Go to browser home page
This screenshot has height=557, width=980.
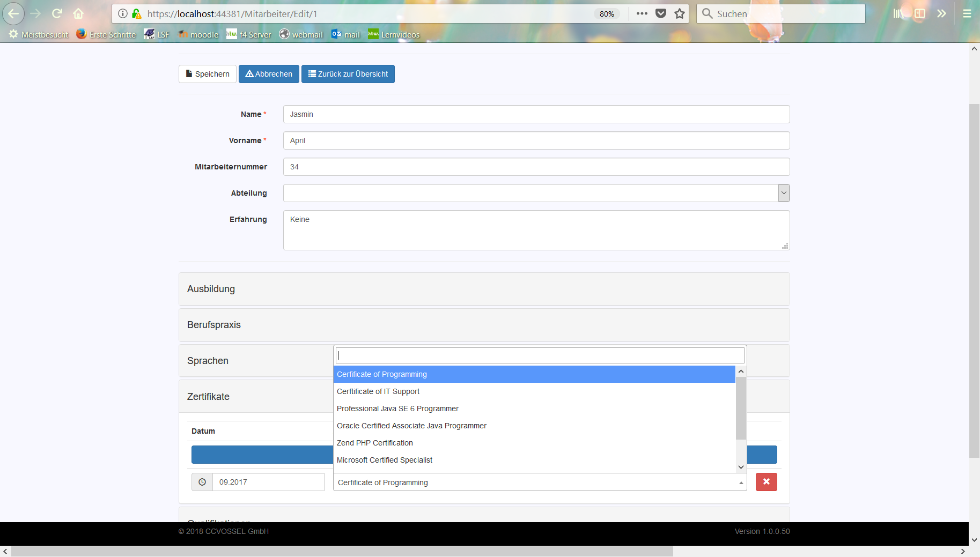pyautogui.click(x=78, y=13)
